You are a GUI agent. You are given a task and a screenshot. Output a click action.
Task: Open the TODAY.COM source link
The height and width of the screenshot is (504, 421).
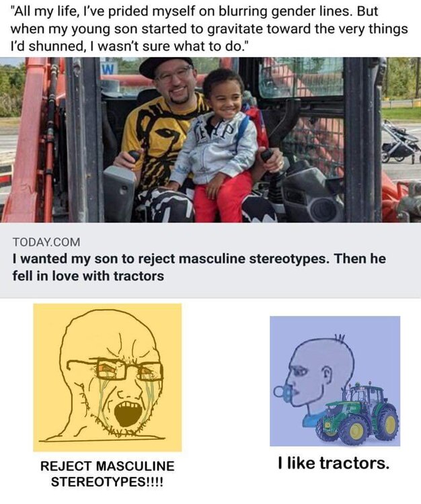(x=46, y=242)
